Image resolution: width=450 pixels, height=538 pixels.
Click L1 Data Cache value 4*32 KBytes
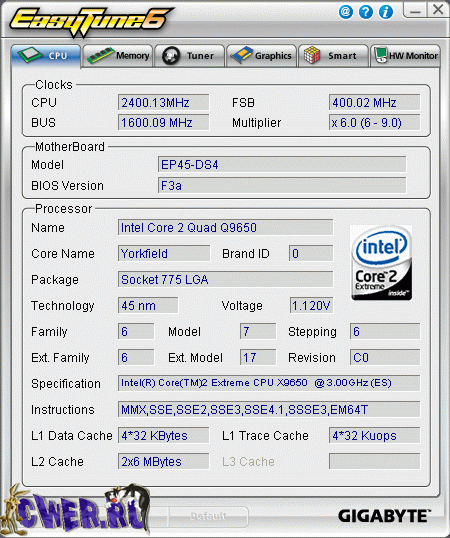pos(163,435)
